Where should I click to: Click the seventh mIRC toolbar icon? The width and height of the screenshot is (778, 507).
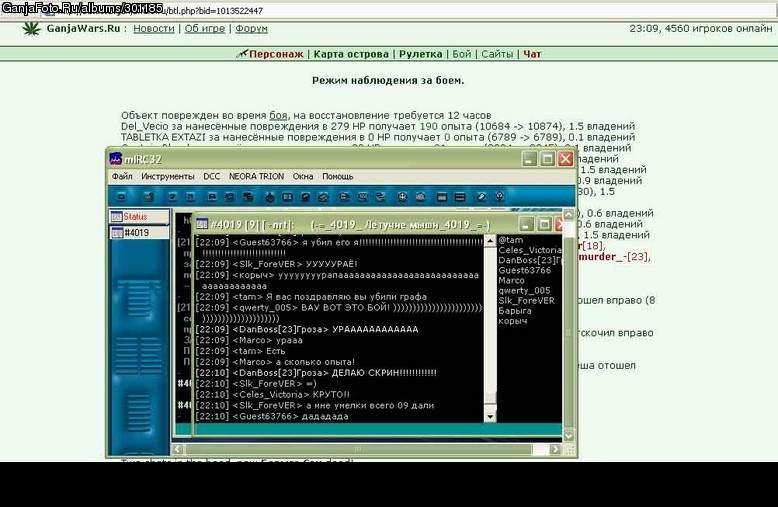click(248, 197)
